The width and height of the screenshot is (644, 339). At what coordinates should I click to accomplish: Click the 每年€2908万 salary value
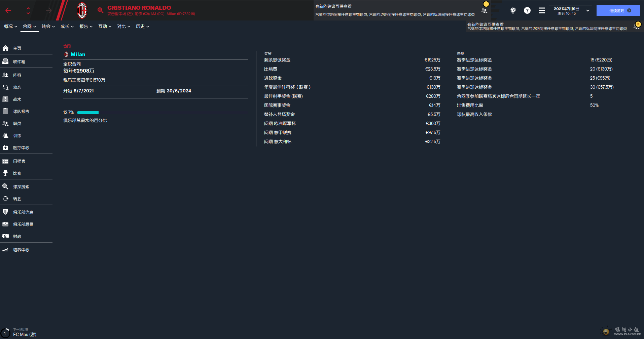(x=79, y=71)
